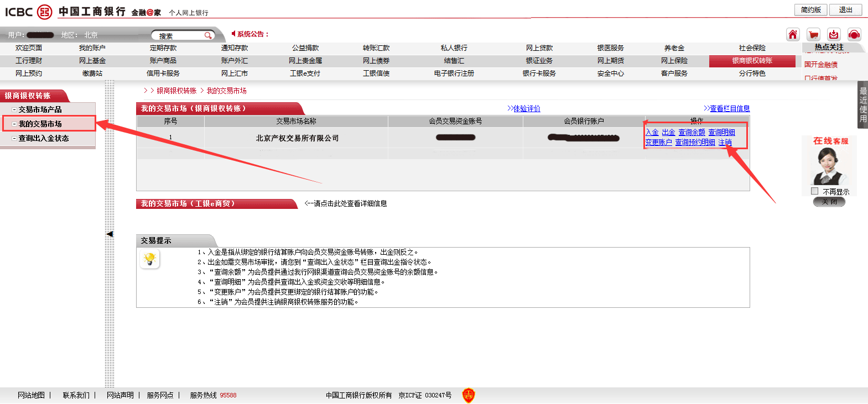Click the 查询预约明细 link

695,143
